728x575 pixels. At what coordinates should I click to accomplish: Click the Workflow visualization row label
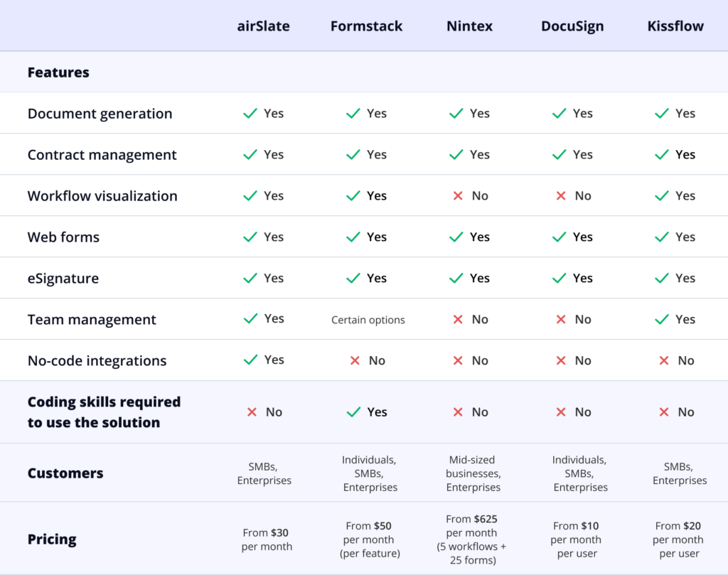click(x=102, y=196)
